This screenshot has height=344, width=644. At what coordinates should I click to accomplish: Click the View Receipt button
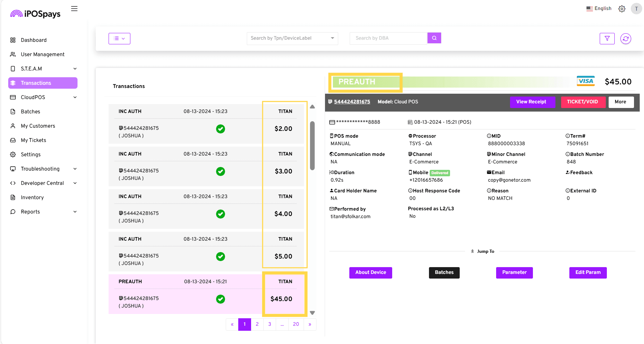click(x=533, y=102)
